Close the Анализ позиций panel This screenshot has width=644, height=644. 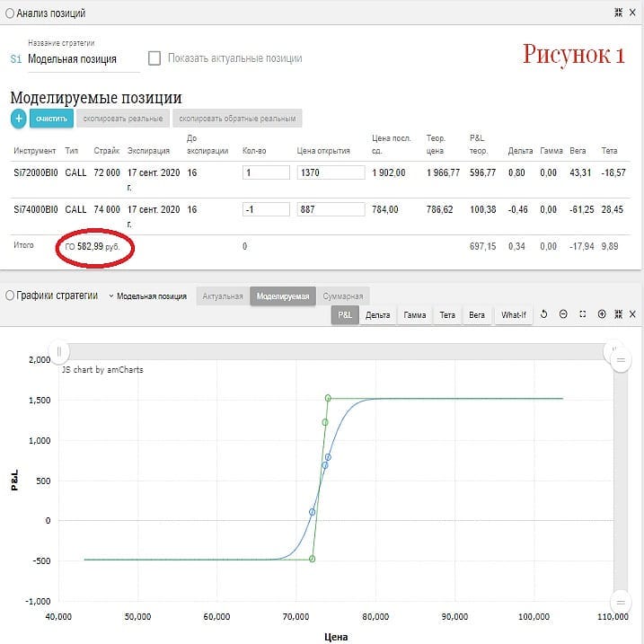pos(632,13)
